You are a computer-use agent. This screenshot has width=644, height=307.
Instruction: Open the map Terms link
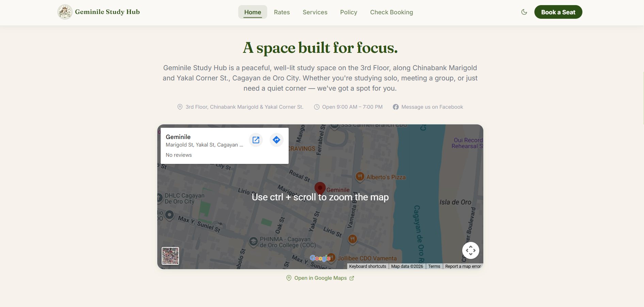click(x=434, y=266)
